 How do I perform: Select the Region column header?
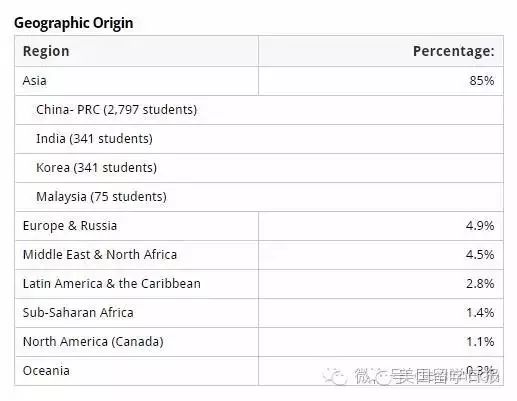pos(46,51)
